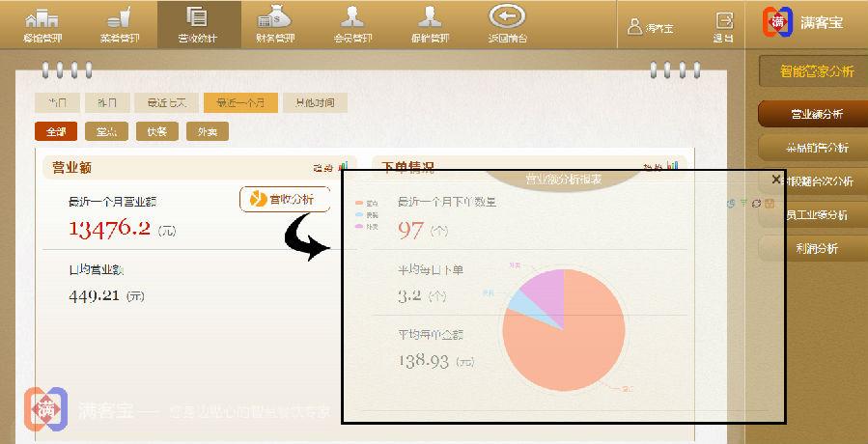This screenshot has height=444, width=868.
Task: Choose the 其他时间 time filter
Action: (314, 103)
